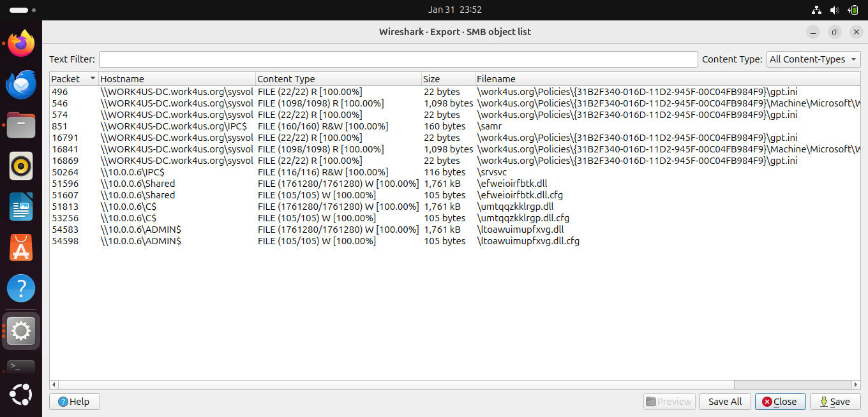This screenshot has width=868, height=417.
Task: Open Settings gear in dock
Action: pyautogui.click(x=21, y=330)
